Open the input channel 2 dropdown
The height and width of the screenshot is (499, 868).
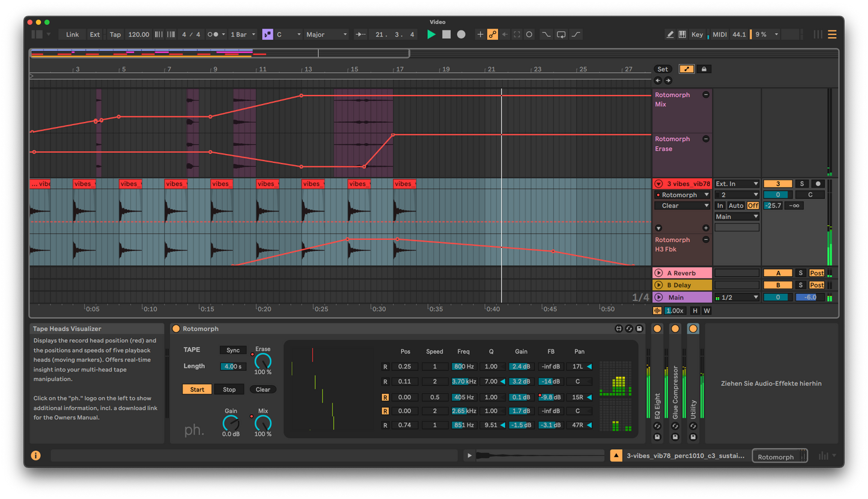pos(737,195)
